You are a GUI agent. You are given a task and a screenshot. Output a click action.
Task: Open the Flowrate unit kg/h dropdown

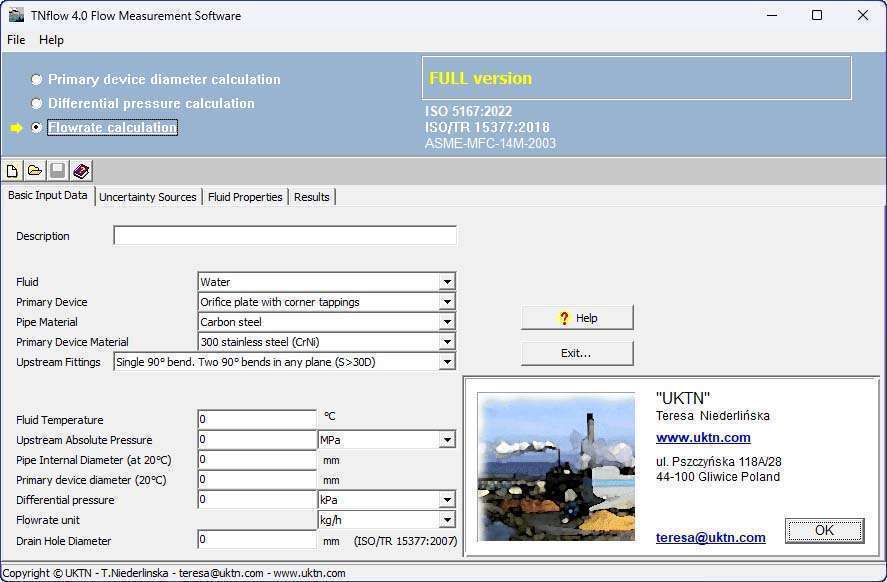click(447, 520)
